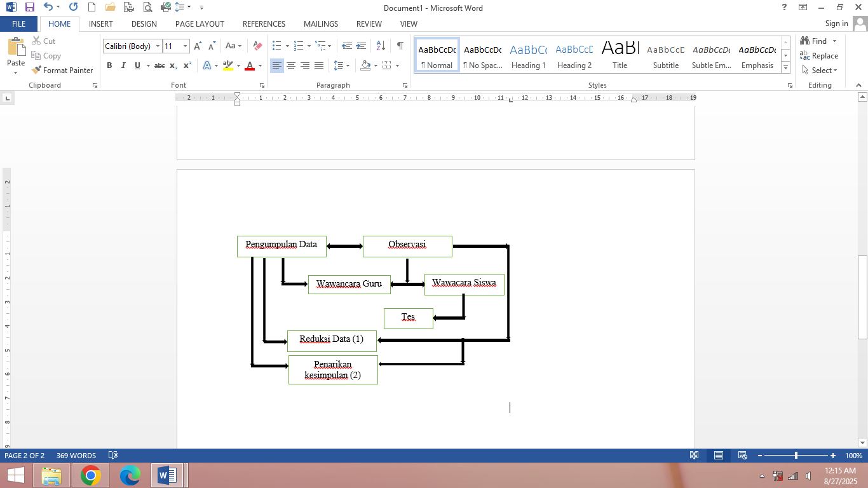Click the Increase Indent icon
The height and width of the screenshot is (488, 868).
[x=362, y=46]
